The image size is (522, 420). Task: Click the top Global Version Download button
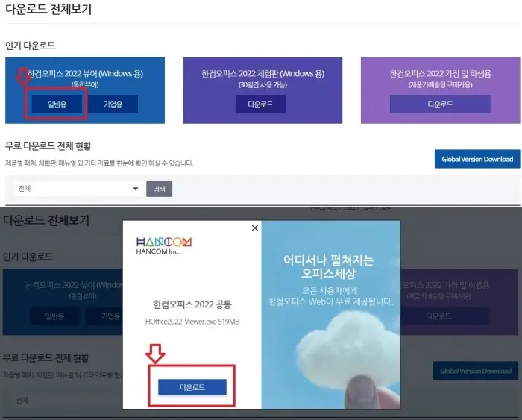[x=477, y=159]
